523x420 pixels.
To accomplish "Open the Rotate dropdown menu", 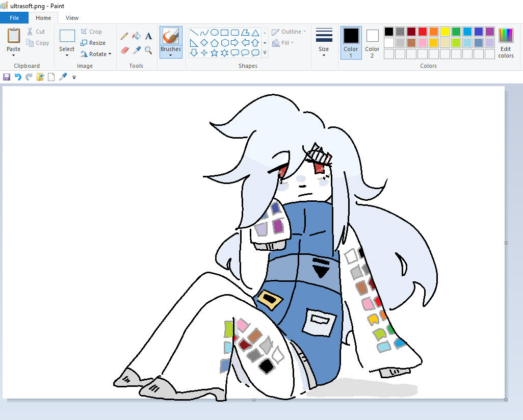I will [x=96, y=54].
